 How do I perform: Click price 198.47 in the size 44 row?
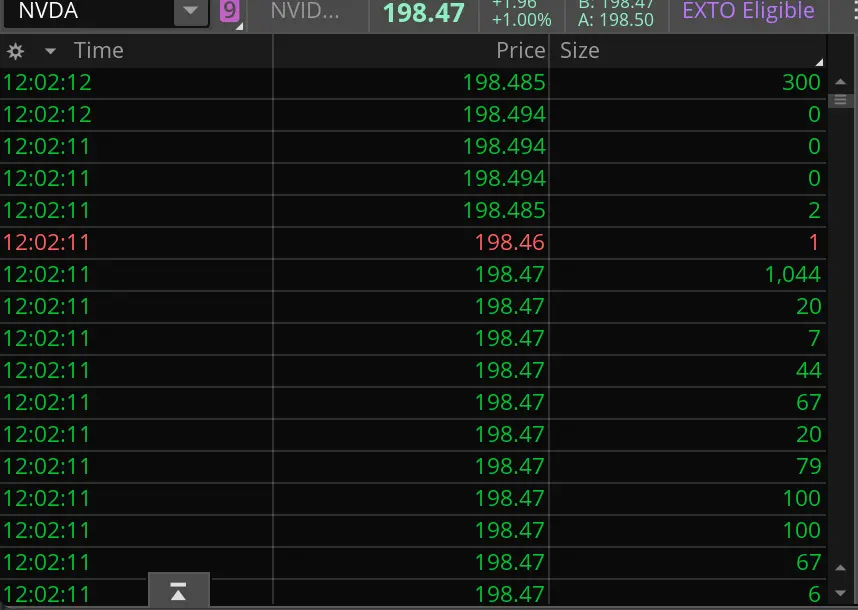point(509,370)
